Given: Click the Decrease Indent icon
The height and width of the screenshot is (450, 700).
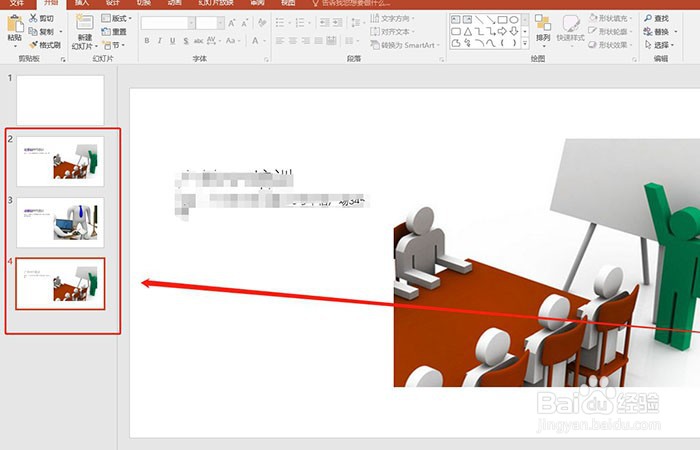Looking at the screenshot, I should coord(325,22).
